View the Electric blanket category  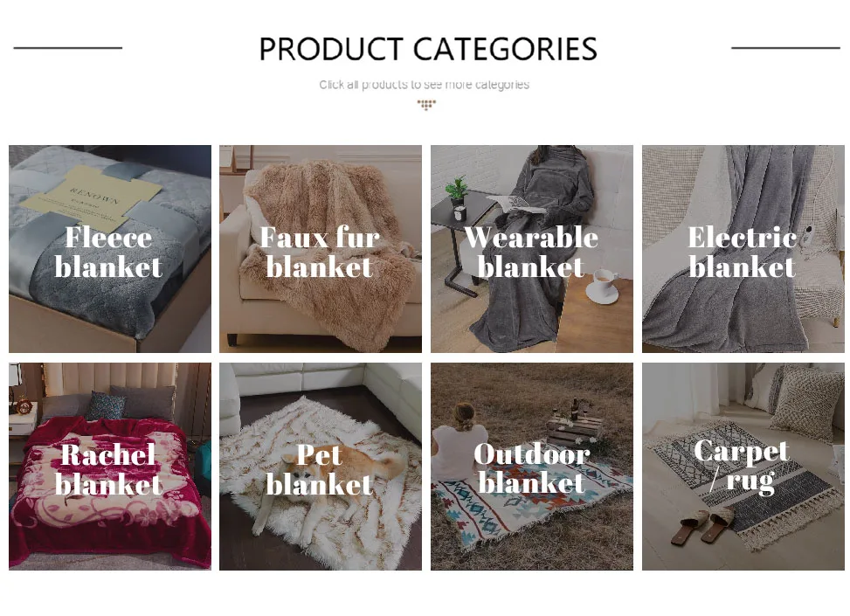tap(743, 249)
